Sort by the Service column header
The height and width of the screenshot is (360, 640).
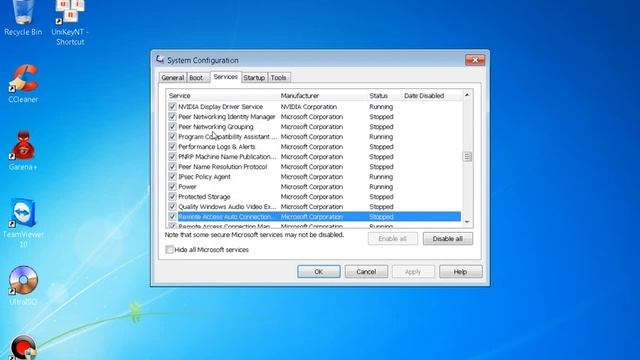223,96
